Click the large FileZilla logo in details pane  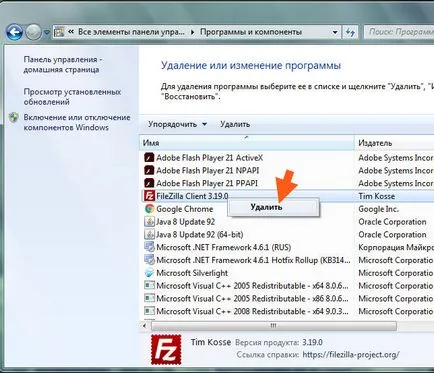[x=166, y=349]
